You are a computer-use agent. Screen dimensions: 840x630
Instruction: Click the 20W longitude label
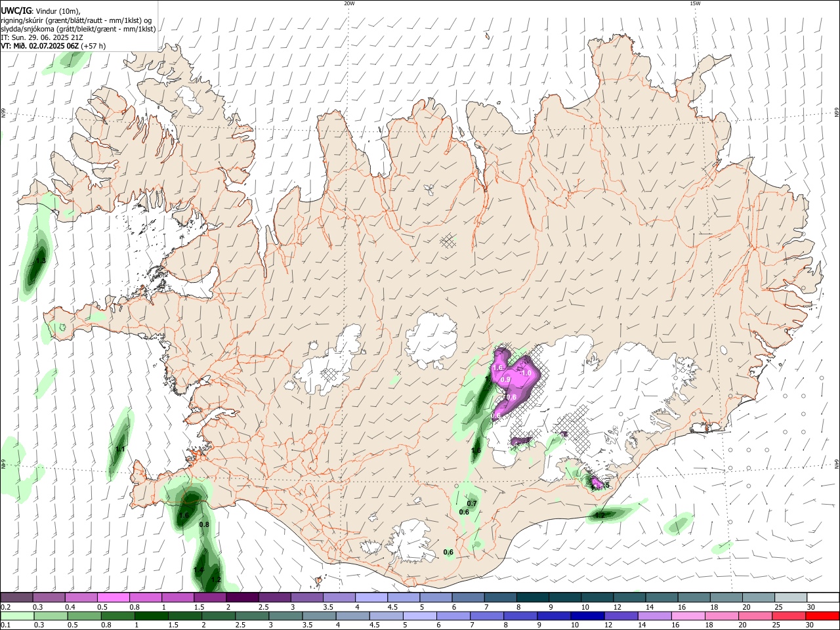[x=349, y=3]
